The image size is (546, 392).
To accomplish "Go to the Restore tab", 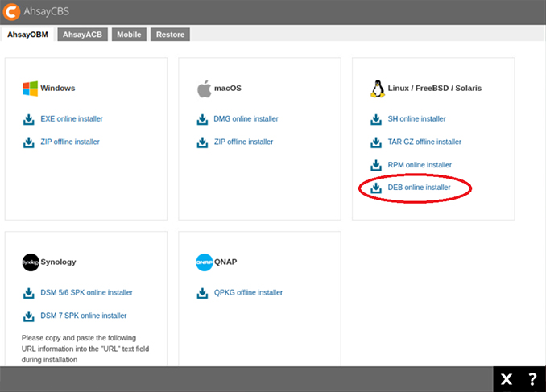I will (170, 35).
